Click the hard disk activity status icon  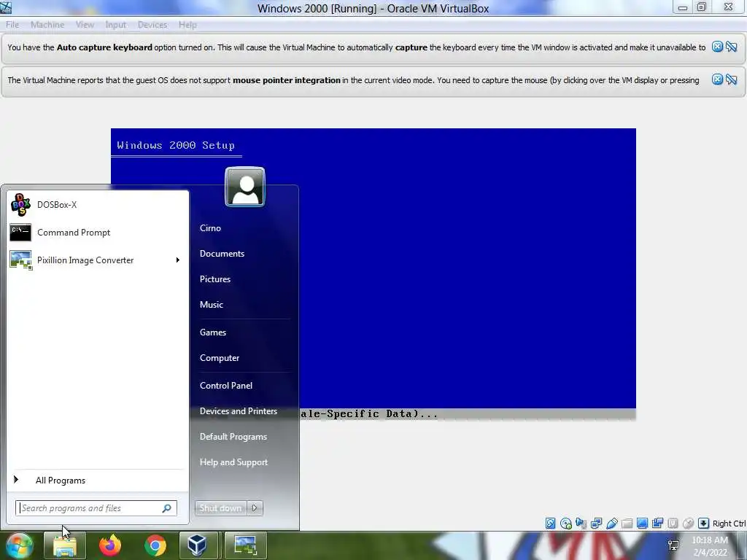pos(550,524)
